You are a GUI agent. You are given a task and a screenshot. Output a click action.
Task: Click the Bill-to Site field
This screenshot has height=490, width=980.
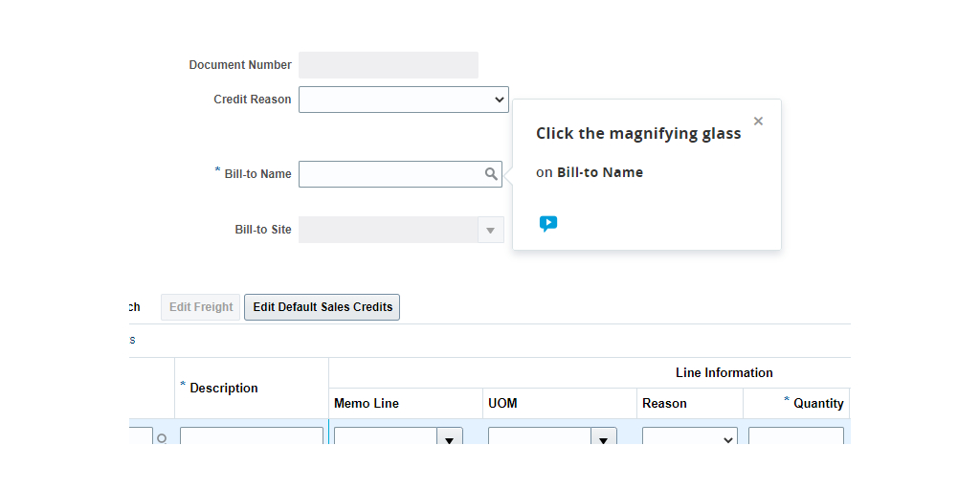388,230
